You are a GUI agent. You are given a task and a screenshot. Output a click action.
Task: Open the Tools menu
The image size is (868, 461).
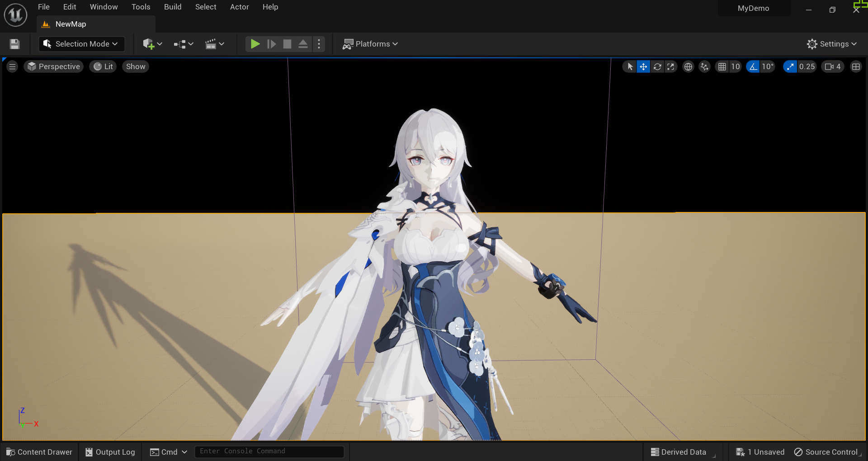tap(141, 7)
